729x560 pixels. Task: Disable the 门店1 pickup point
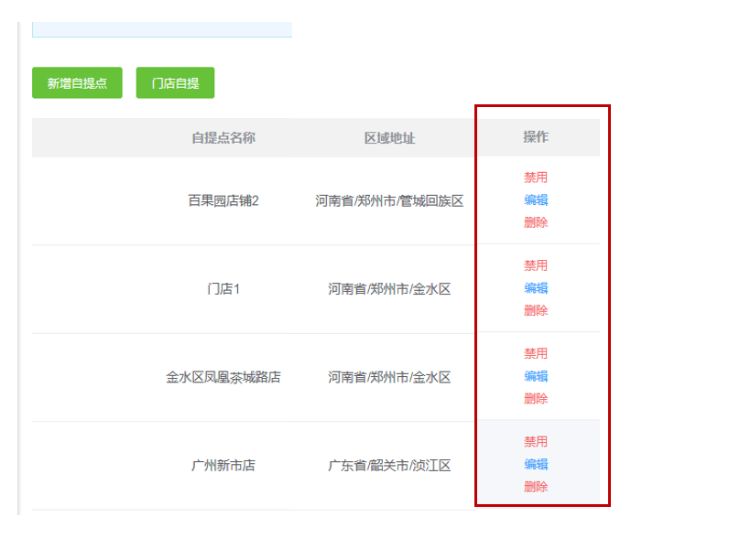click(x=536, y=265)
